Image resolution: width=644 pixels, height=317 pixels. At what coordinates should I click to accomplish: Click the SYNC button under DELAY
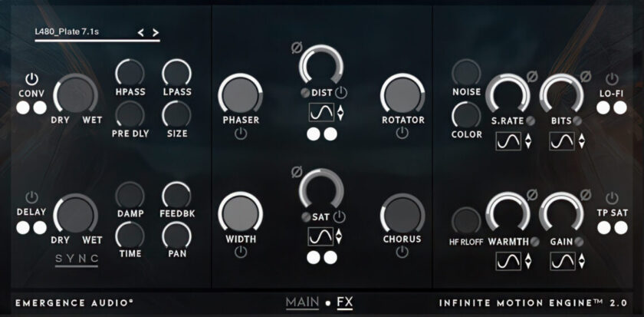tap(77, 259)
